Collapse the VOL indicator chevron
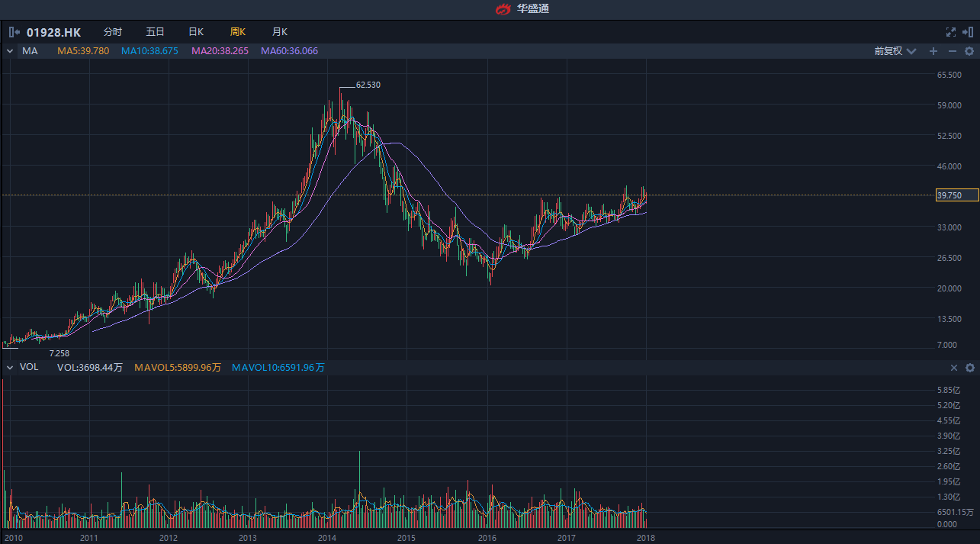The image size is (980, 544). [x=10, y=367]
